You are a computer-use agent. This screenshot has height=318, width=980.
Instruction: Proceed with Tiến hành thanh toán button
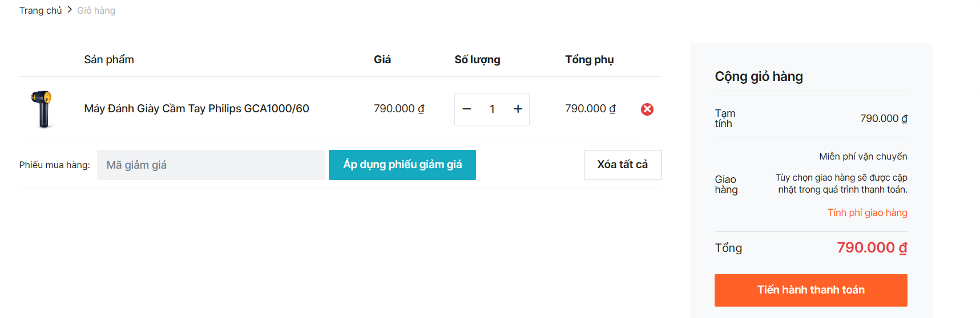(x=810, y=290)
